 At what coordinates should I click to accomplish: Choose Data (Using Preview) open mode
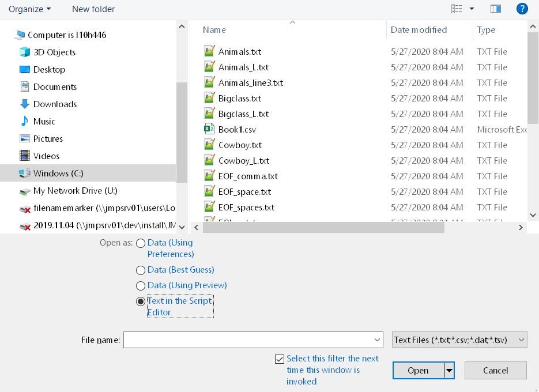[140, 285]
